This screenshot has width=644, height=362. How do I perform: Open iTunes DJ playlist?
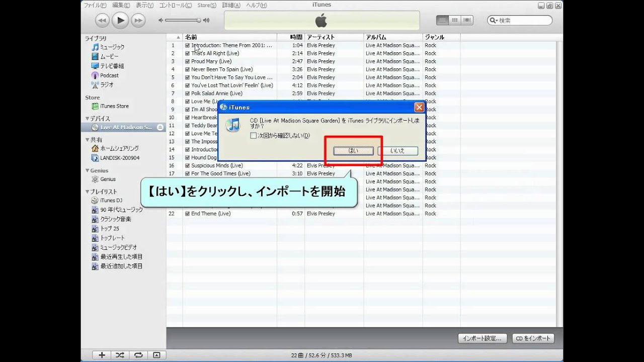(107, 200)
